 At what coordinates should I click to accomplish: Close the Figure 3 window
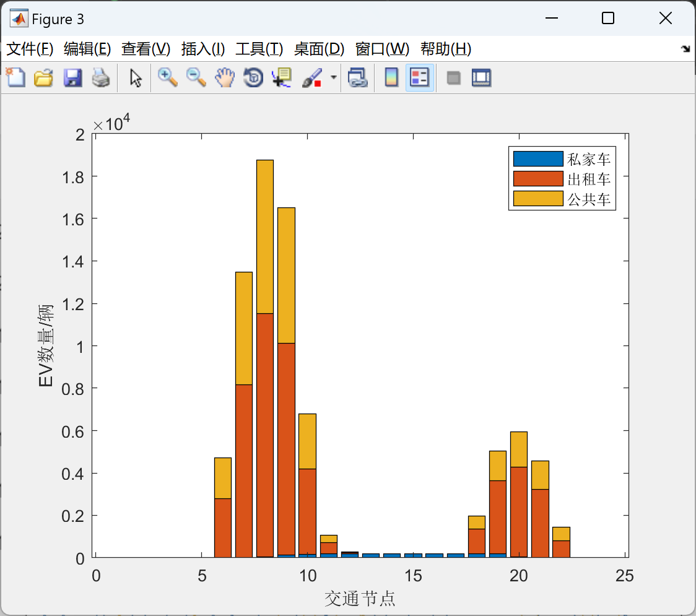pos(666,18)
